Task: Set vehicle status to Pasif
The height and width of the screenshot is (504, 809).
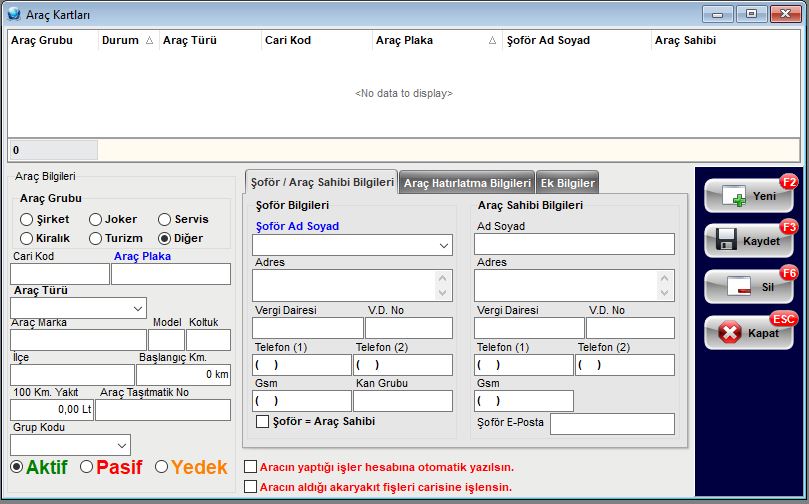Action: [86, 467]
